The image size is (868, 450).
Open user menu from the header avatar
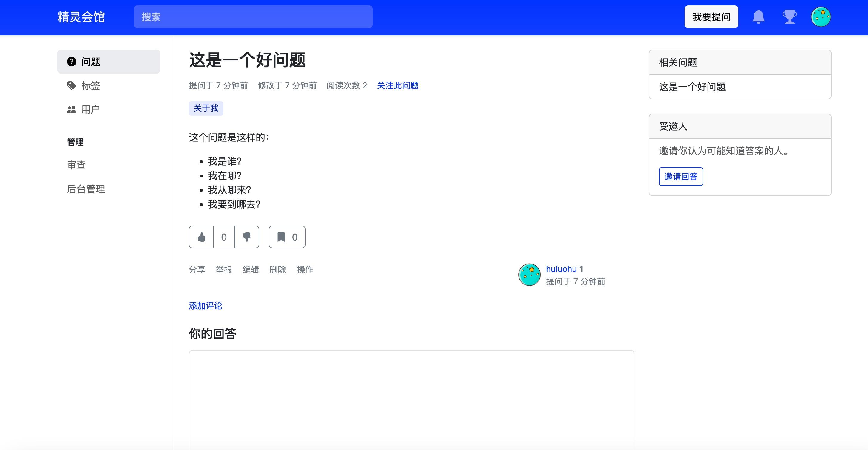tap(821, 17)
